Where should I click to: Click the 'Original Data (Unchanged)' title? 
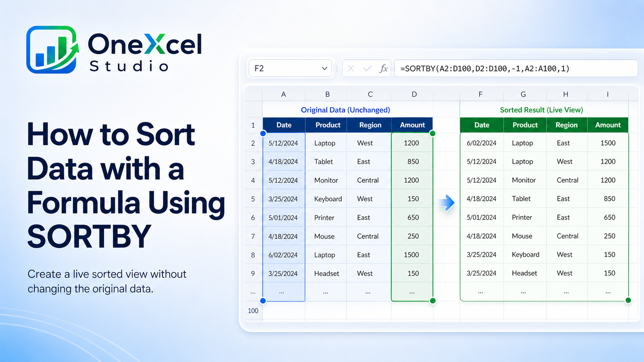click(345, 110)
